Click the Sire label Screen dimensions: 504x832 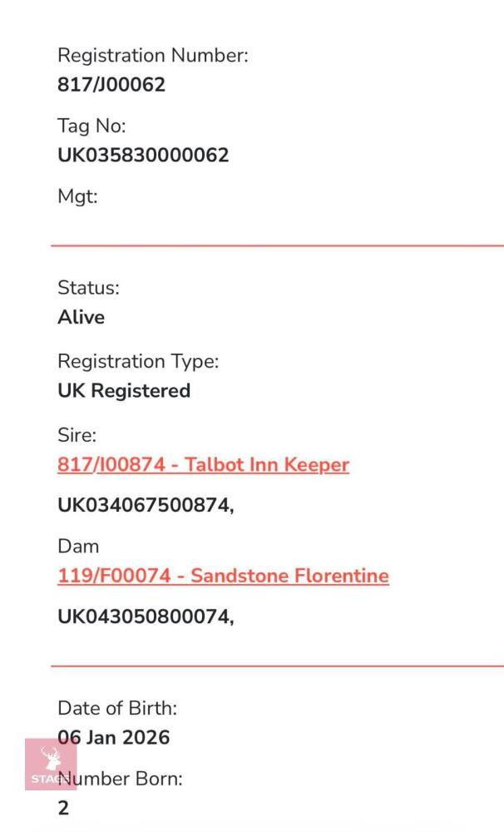(x=77, y=435)
